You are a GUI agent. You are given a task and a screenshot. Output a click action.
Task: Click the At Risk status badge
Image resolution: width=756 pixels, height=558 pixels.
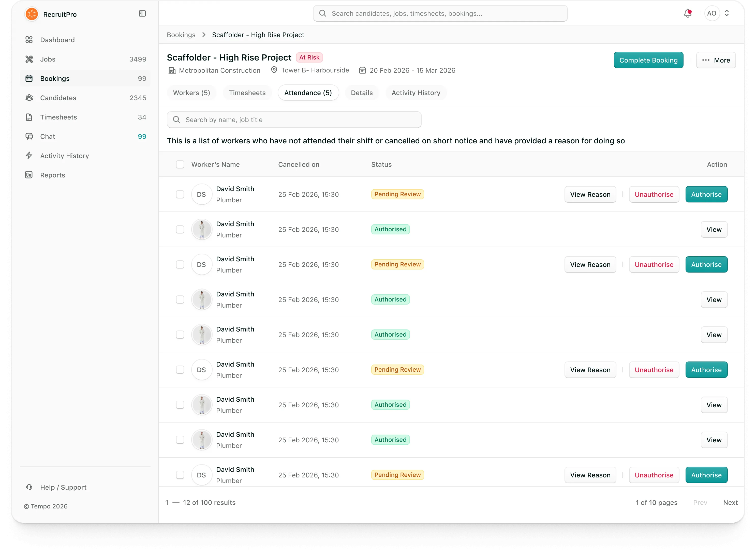[x=309, y=57]
